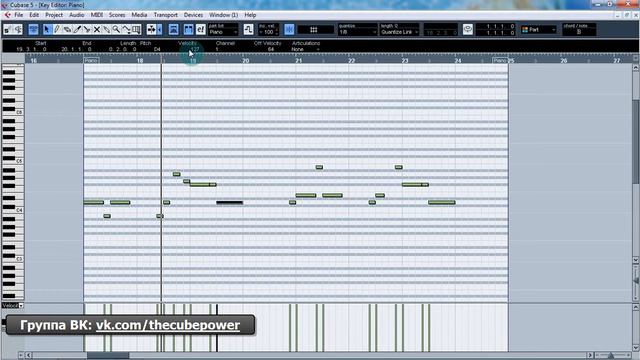The height and width of the screenshot is (360, 640).
Task: Open the Articulations None dropdown
Action: (306, 49)
